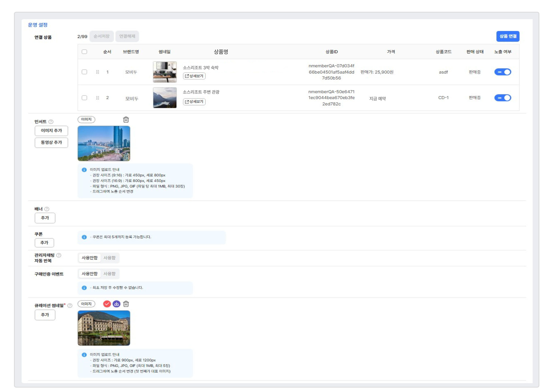This screenshot has height=392, width=560.
Task: Toggle exposure switch for 소스리조트 3박 숙박
Action: click(503, 72)
